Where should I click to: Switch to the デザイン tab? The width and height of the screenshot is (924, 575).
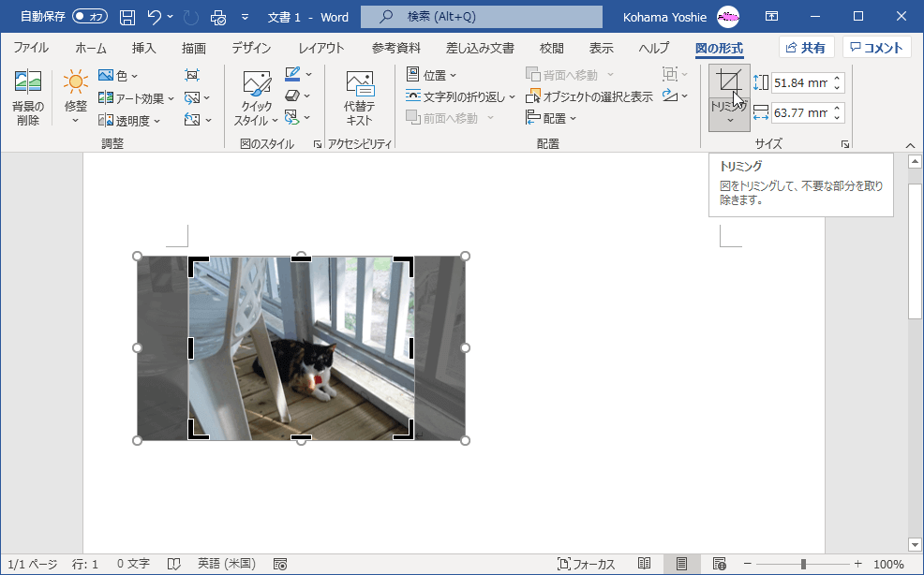[x=251, y=48]
